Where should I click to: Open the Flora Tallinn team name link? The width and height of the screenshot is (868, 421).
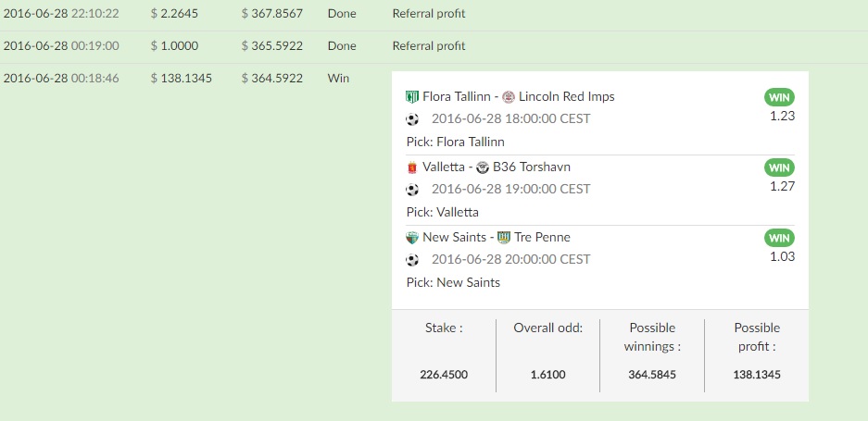[456, 97]
